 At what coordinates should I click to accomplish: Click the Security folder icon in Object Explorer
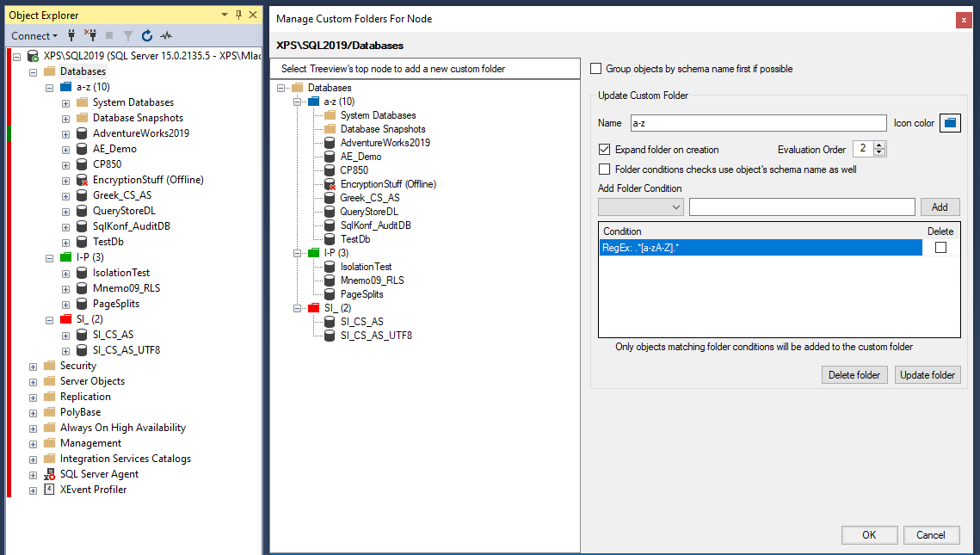tap(49, 366)
